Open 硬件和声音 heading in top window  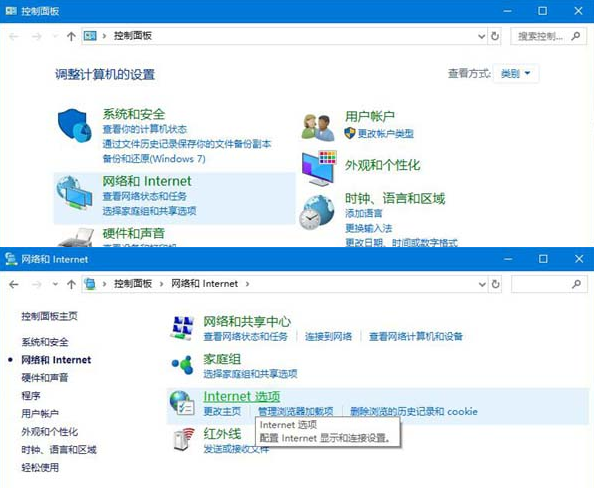(x=134, y=233)
